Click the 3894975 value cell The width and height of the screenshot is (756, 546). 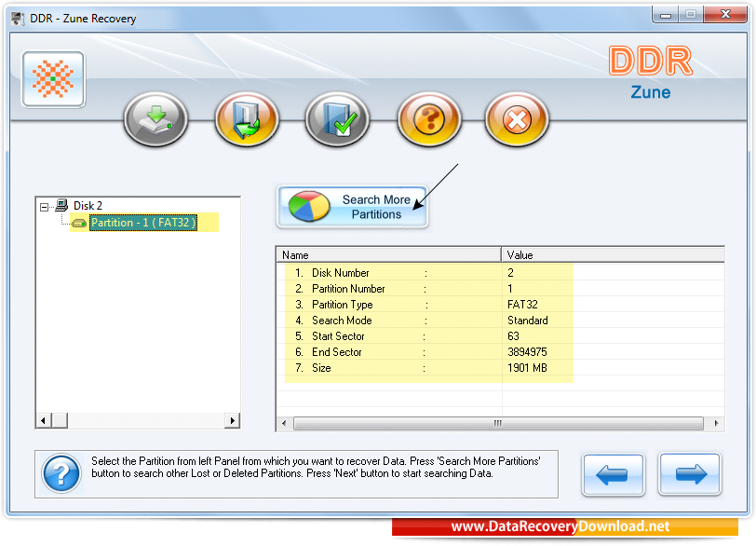pyautogui.click(x=527, y=352)
